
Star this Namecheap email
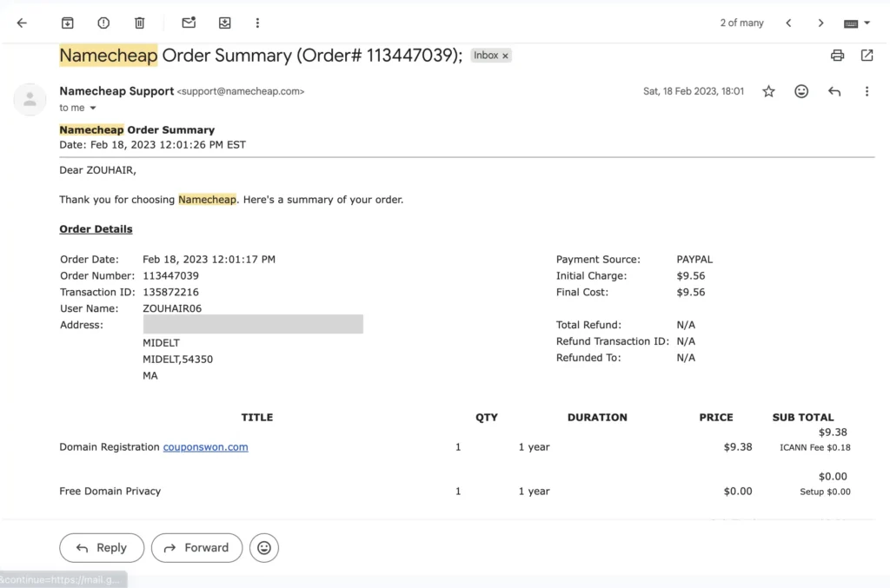(x=768, y=91)
